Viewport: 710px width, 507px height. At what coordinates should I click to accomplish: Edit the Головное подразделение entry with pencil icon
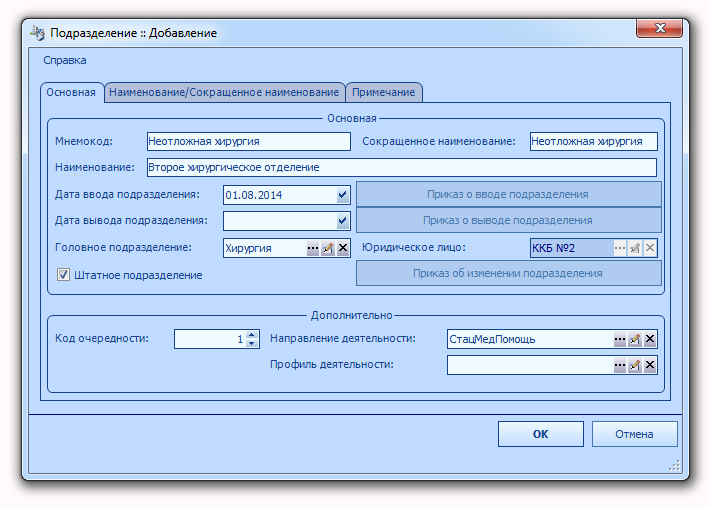328,248
